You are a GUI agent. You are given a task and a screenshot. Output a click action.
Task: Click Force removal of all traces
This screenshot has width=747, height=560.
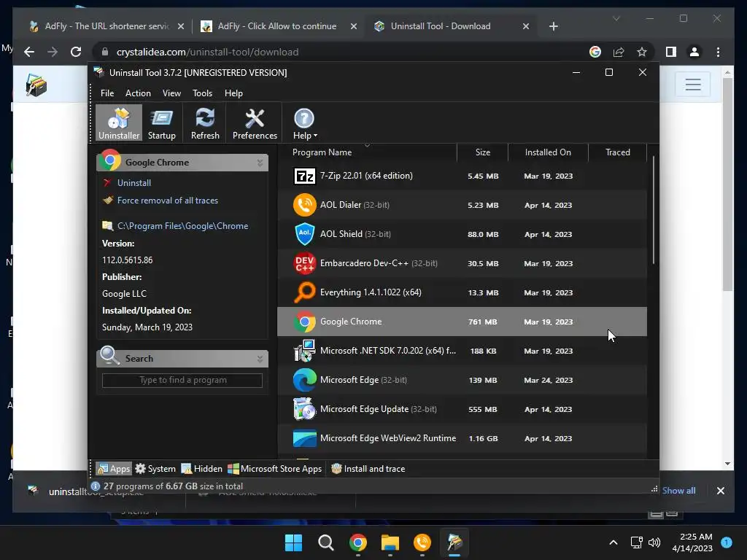168,201
